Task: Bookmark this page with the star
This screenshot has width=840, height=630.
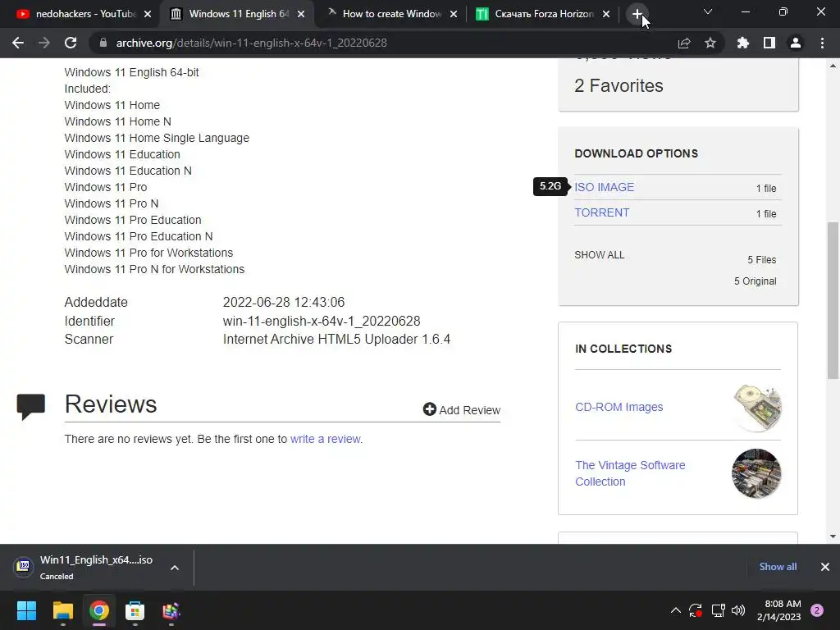Action: (x=710, y=43)
